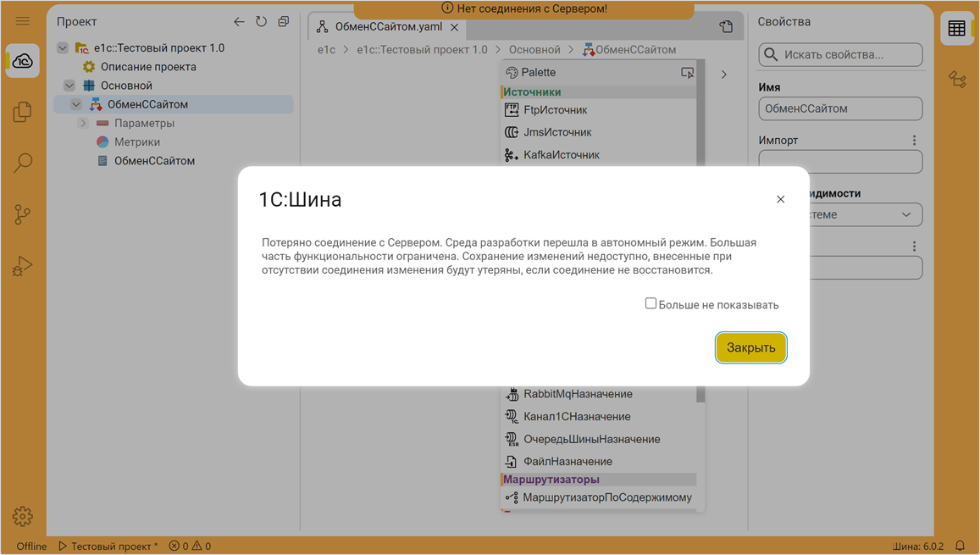Image resolution: width=980 pixels, height=555 pixels.
Task: Click the МаршрутизаторПоСодержимому router icon
Action: (512, 497)
